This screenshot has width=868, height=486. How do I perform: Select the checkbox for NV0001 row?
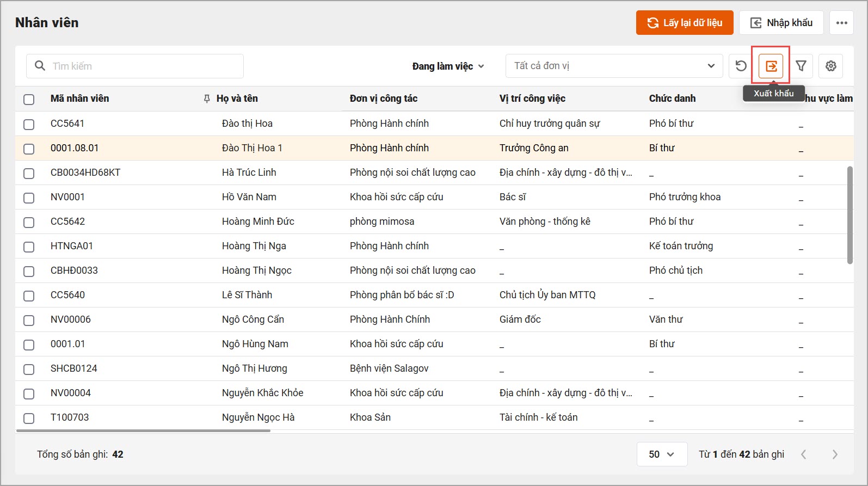(x=29, y=198)
